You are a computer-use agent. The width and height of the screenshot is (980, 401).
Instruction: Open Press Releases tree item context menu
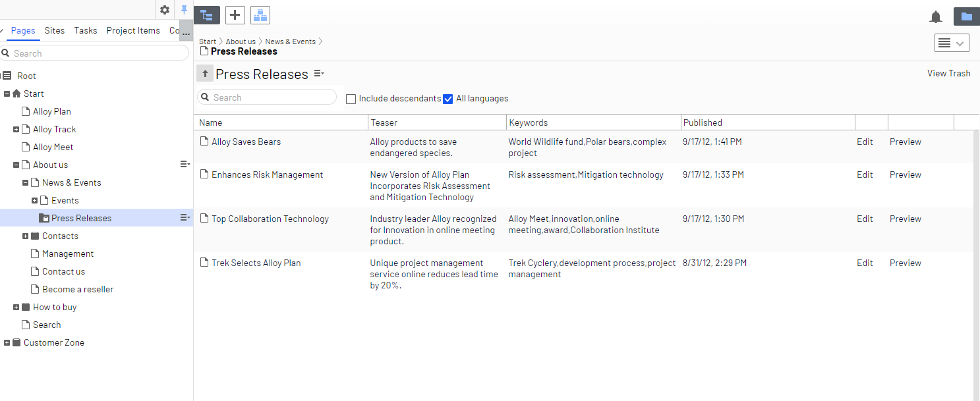[x=185, y=218]
